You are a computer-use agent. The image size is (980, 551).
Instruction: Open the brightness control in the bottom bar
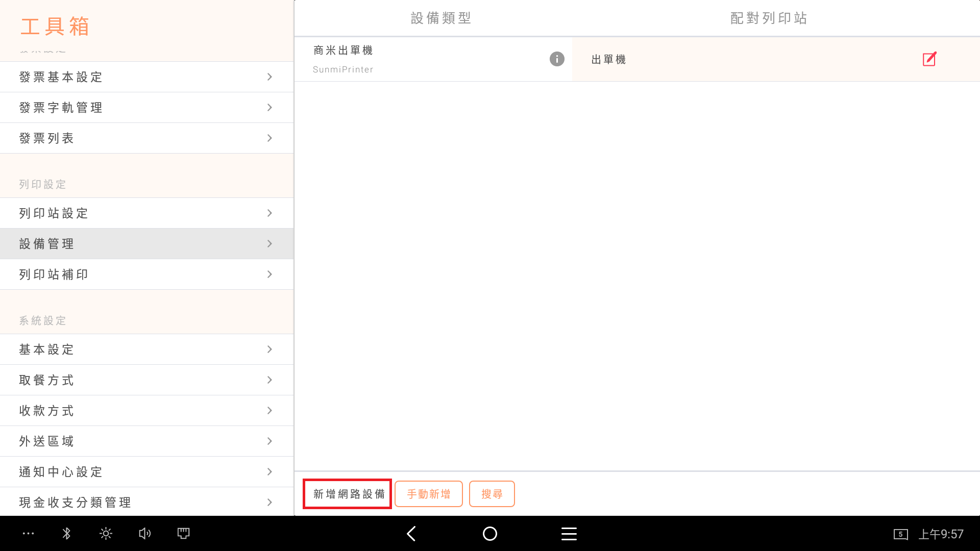(106, 534)
